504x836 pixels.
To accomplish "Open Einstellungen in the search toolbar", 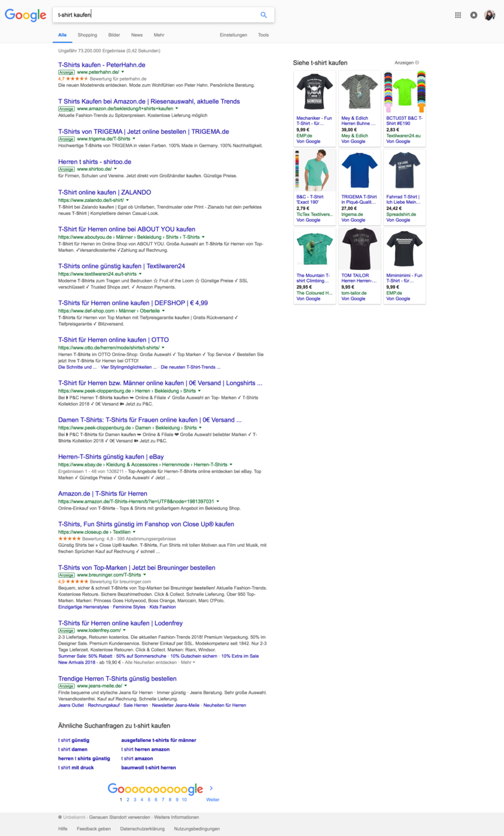I will [x=233, y=35].
